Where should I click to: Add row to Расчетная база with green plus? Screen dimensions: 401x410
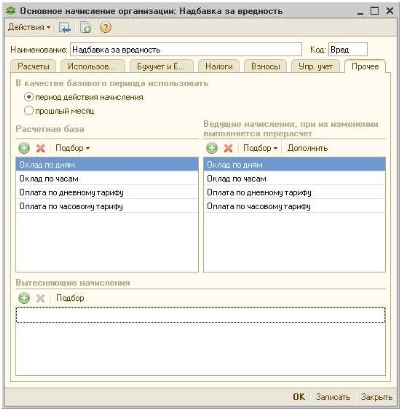click(24, 148)
